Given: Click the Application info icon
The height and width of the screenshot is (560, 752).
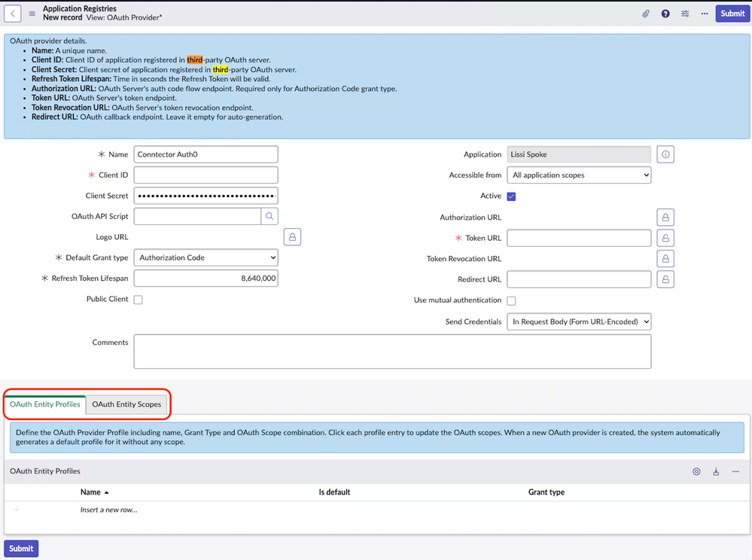Looking at the screenshot, I should click(x=665, y=155).
